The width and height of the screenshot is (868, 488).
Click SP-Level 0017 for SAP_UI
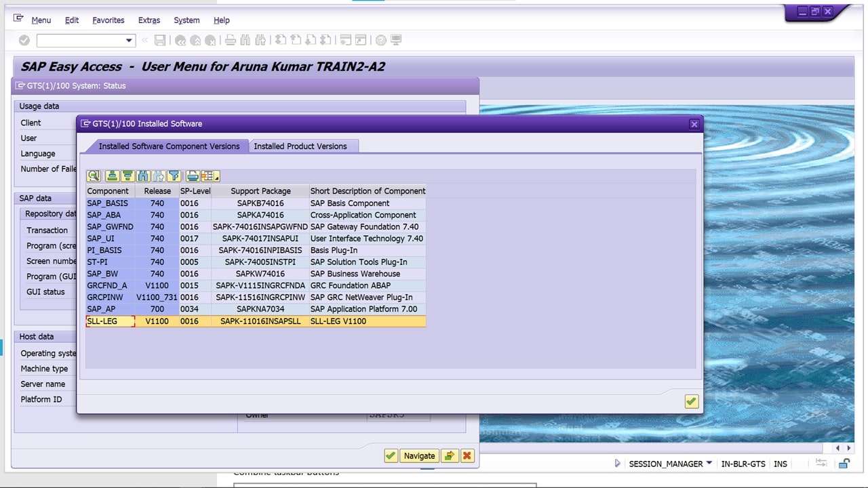click(x=195, y=239)
